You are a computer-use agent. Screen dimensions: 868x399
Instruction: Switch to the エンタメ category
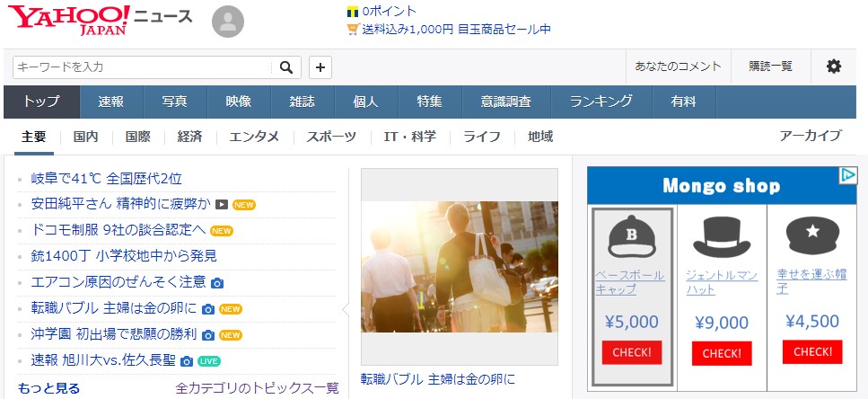[254, 137]
